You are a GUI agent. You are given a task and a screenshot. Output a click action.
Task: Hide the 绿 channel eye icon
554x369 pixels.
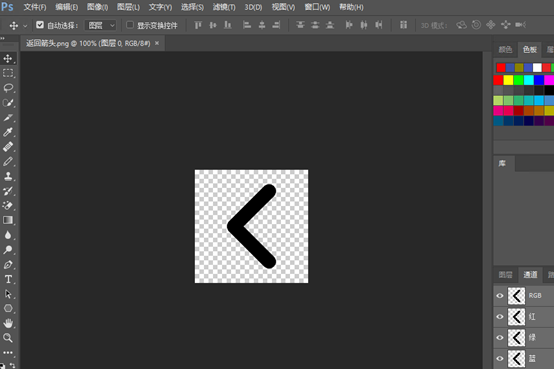(500, 338)
